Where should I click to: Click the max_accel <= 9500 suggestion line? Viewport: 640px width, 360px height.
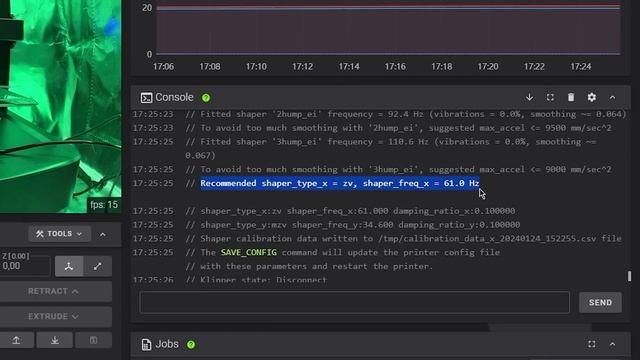point(398,128)
